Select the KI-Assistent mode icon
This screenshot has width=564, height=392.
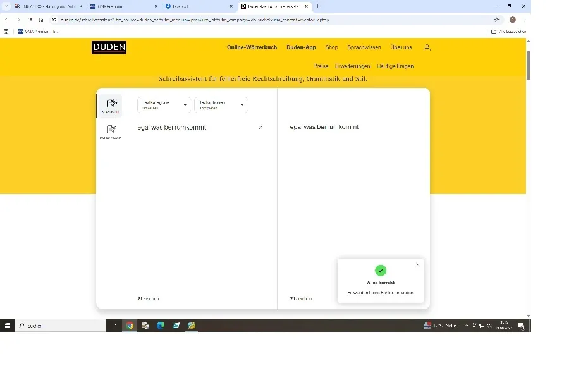coord(111,106)
